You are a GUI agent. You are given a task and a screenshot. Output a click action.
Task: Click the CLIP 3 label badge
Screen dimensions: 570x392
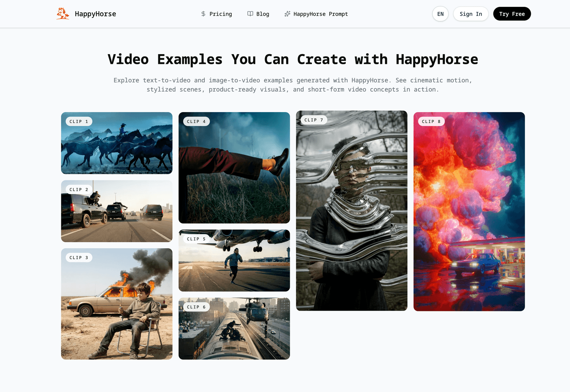pos(79,258)
